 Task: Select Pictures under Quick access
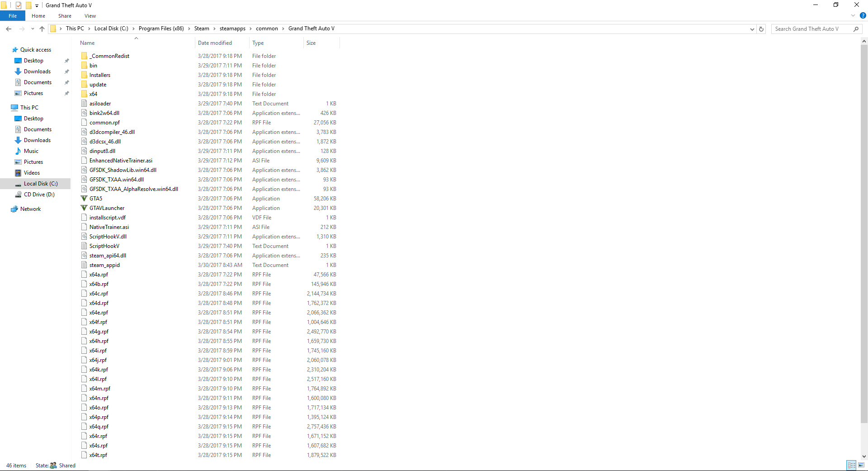tap(33, 93)
